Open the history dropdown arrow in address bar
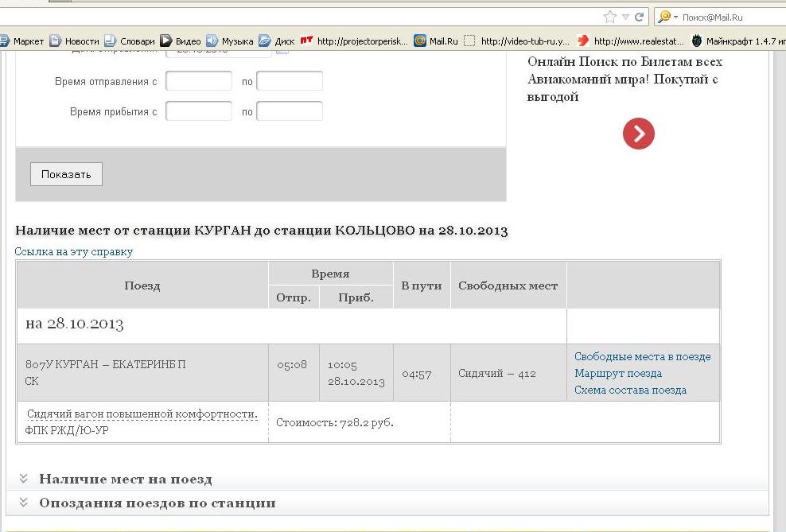This screenshot has height=532, width=786. pyautogui.click(x=625, y=17)
